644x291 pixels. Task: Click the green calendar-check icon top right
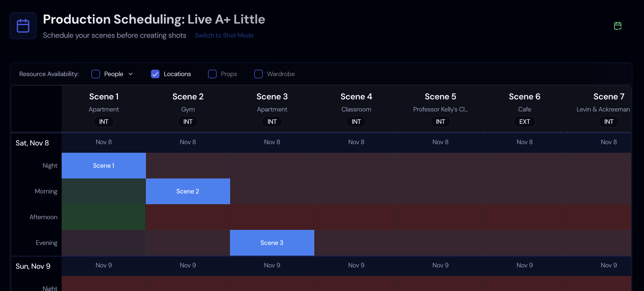coord(618,25)
